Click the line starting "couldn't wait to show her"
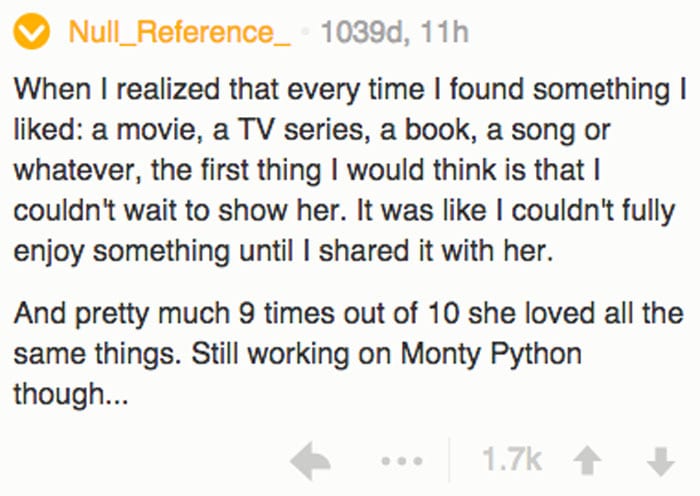 (x=344, y=210)
